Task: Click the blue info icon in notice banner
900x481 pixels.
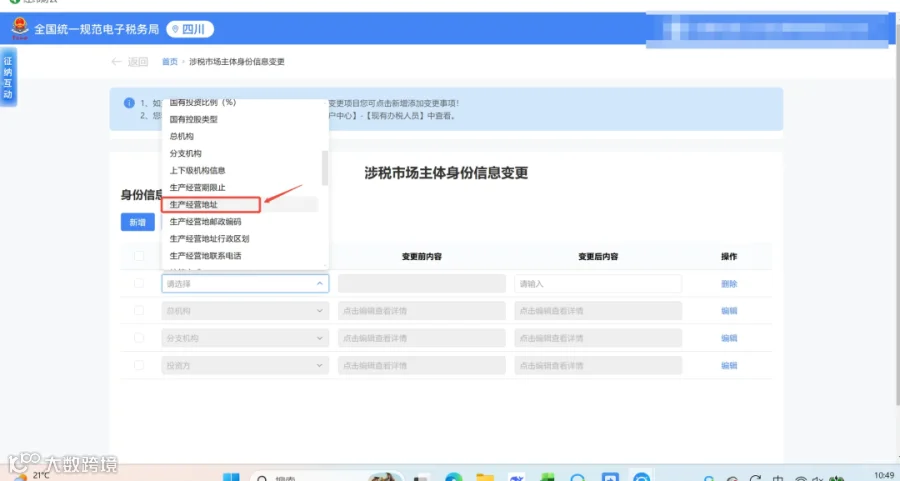Action: tap(129, 103)
